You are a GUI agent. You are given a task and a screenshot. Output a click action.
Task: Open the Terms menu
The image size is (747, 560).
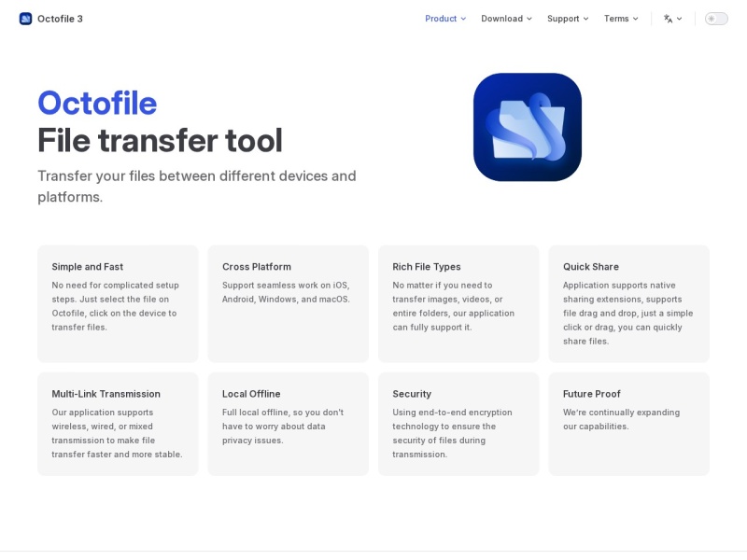[x=621, y=19]
